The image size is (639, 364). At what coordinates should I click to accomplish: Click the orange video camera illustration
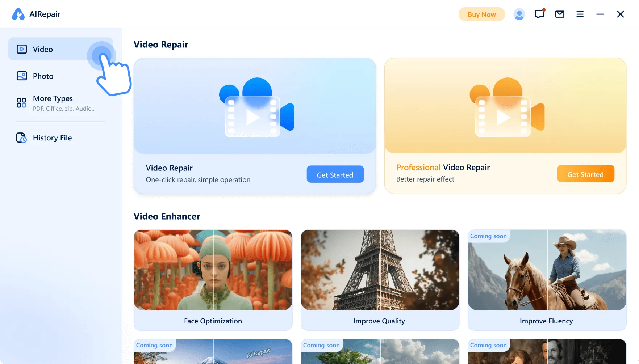(507, 107)
